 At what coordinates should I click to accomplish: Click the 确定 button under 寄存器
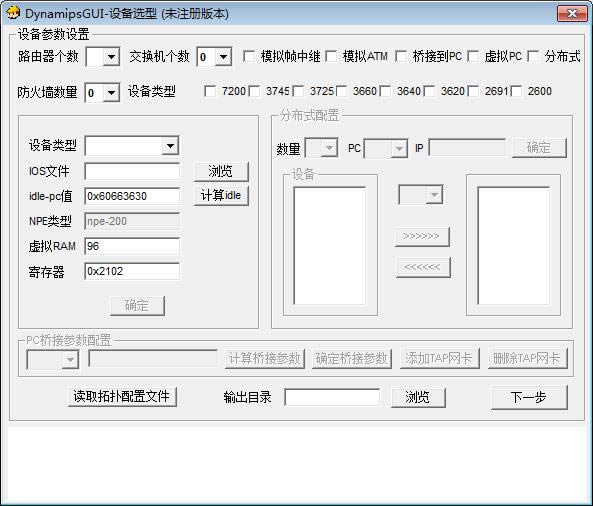tap(137, 306)
